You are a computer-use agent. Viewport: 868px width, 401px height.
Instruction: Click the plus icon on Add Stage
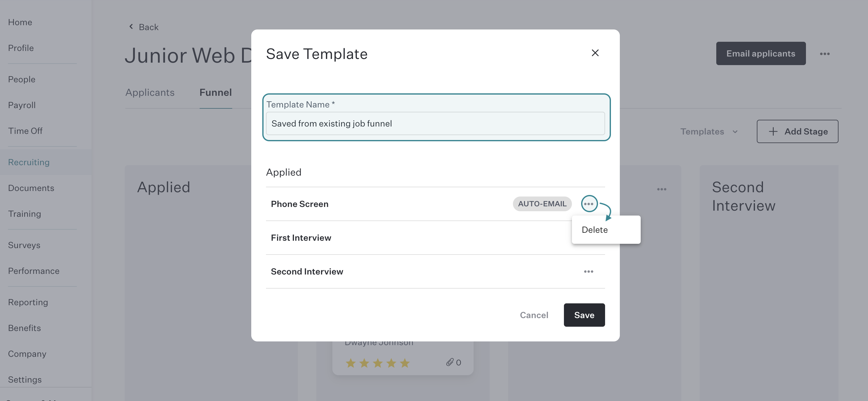coord(773,131)
